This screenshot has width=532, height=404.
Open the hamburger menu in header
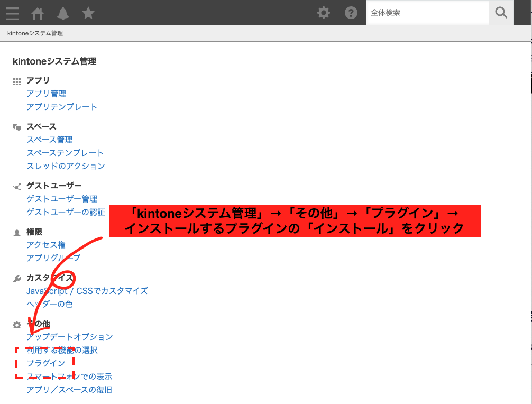tap(12, 13)
